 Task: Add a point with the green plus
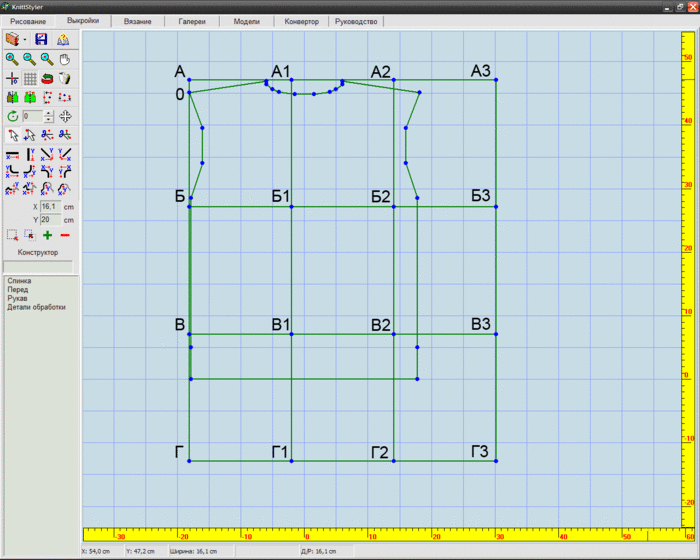pos(47,235)
